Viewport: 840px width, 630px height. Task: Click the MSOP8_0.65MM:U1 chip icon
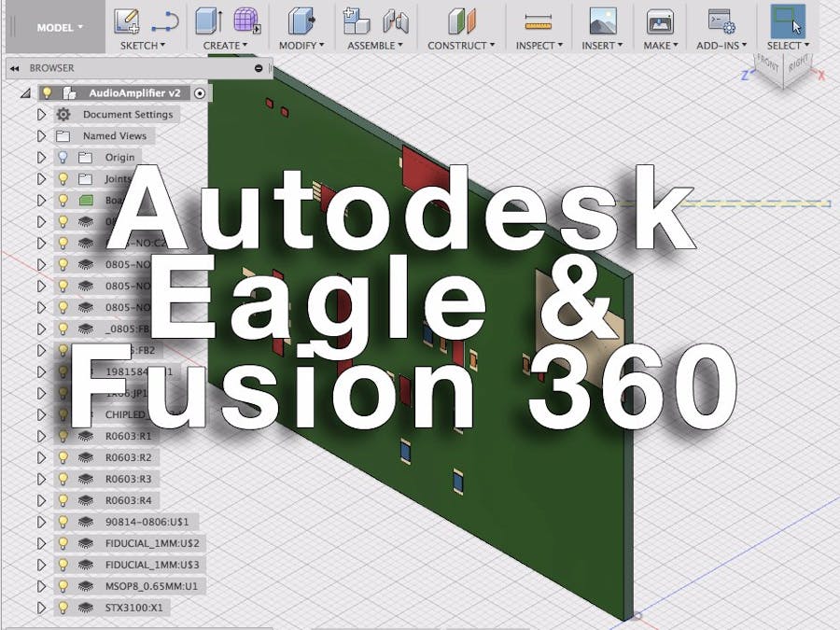[86, 586]
